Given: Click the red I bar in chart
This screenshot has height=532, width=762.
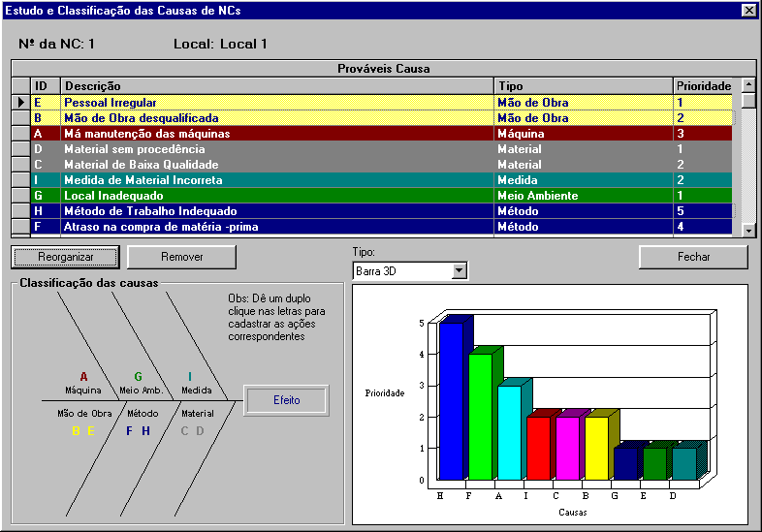Looking at the screenshot, I should [538, 449].
